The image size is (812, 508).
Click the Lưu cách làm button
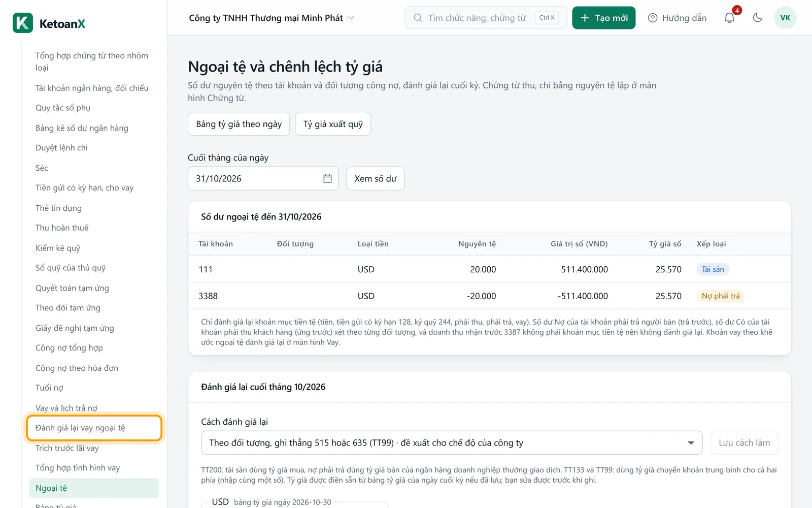(x=745, y=442)
